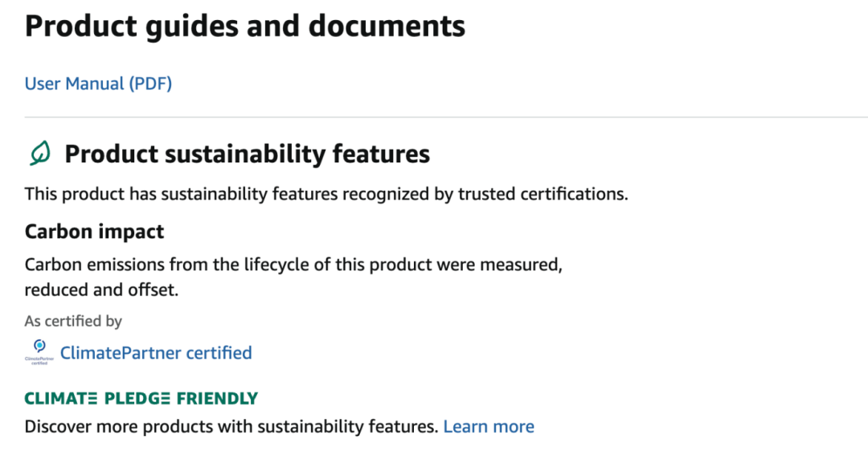Click the word CLIMATE in the green badge

(61, 398)
